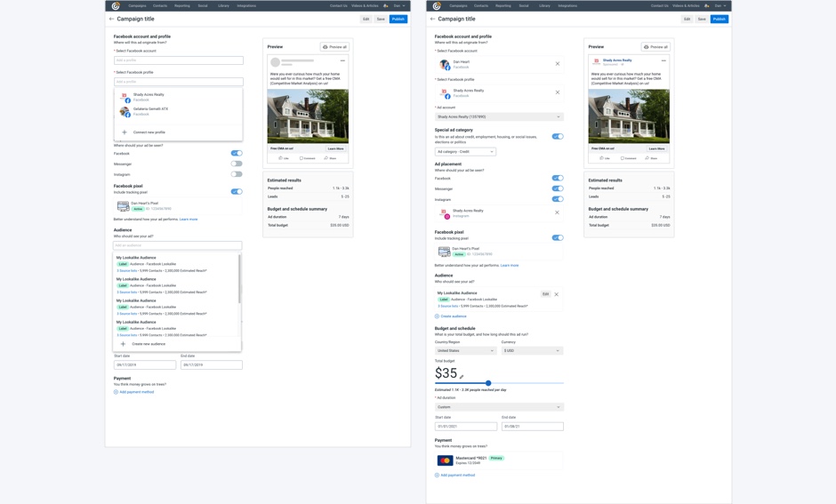Go back using arrow in left mockup header
The image size is (836, 504).
(x=111, y=19)
